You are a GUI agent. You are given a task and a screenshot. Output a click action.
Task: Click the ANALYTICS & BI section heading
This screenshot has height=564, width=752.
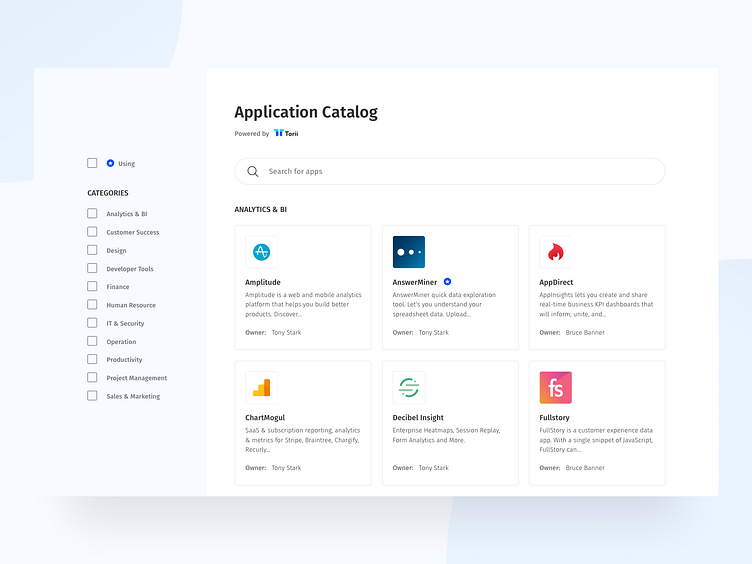coord(260,210)
